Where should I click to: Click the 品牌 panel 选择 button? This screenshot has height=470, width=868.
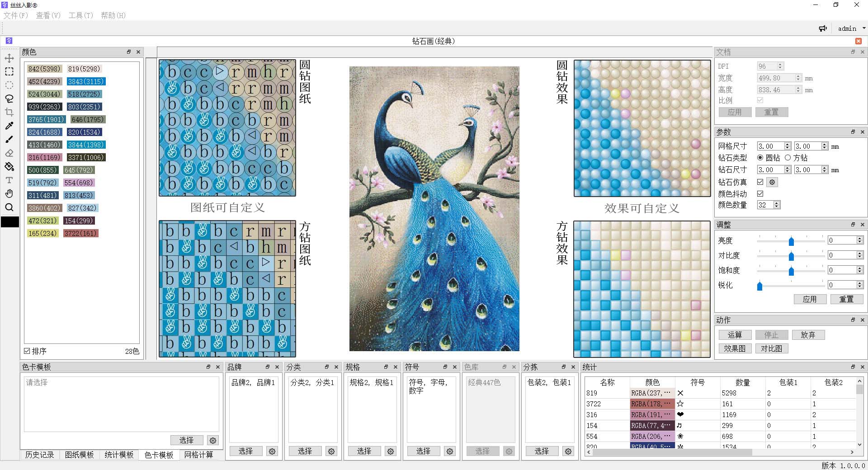(245, 451)
